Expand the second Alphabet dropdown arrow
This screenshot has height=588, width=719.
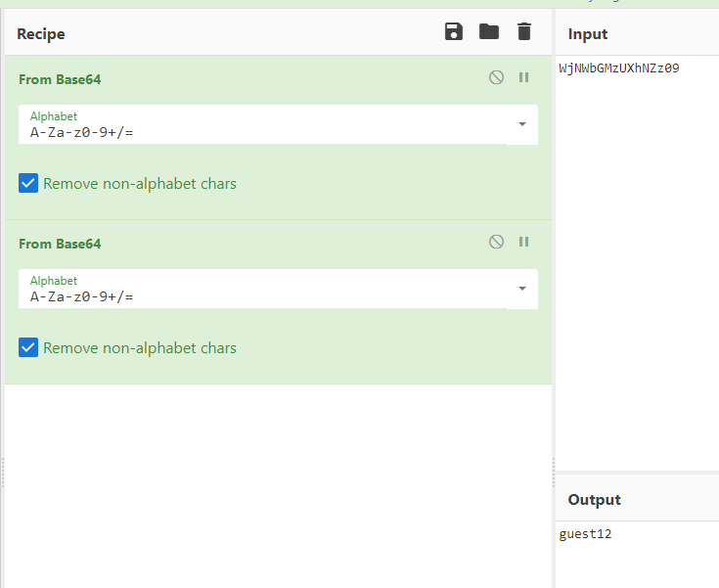tap(521, 289)
